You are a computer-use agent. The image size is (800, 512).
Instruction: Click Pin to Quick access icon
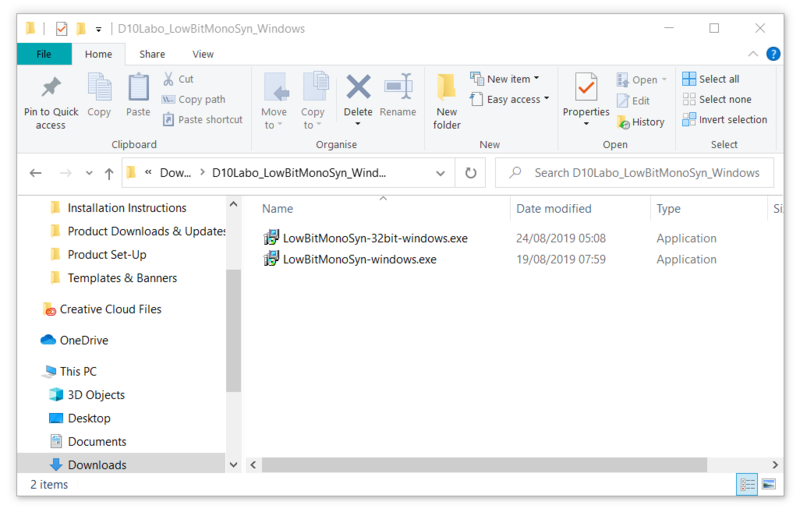pyautogui.click(x=51, y=88)
